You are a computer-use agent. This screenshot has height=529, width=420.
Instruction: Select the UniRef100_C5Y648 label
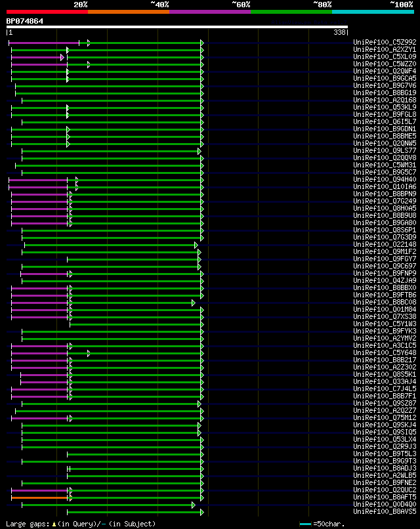tap(385, 353)
